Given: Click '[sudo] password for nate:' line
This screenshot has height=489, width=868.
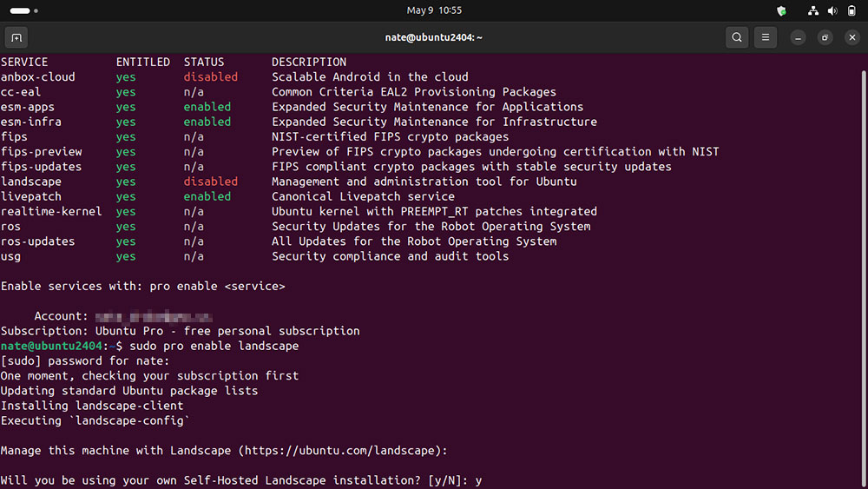Looking at the screenshot, I should [x=85, y=361].
